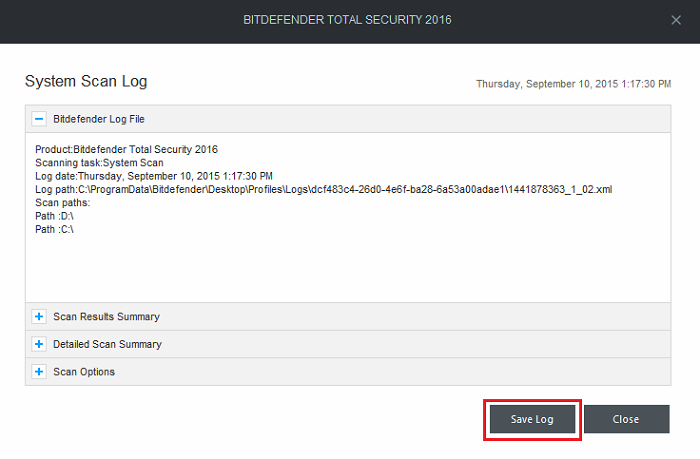This screenshot has height=459, width=700.
Task: Collapse Bitdefender Log File via minus icon
Action: coord(39,119)
